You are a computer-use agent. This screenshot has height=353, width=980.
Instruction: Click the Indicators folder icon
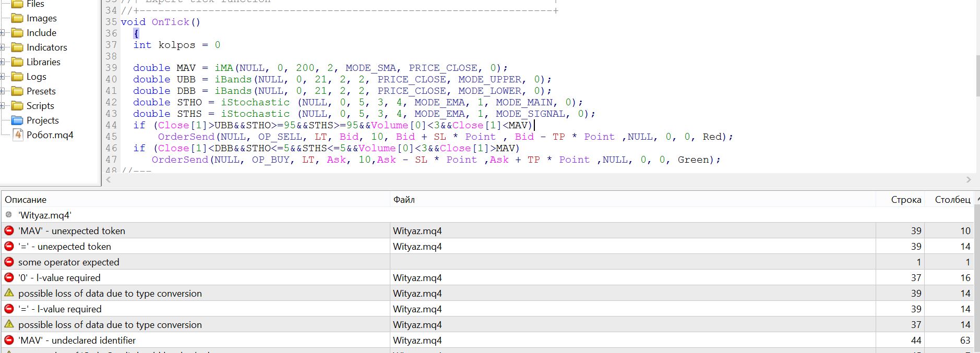click(17, 47)
